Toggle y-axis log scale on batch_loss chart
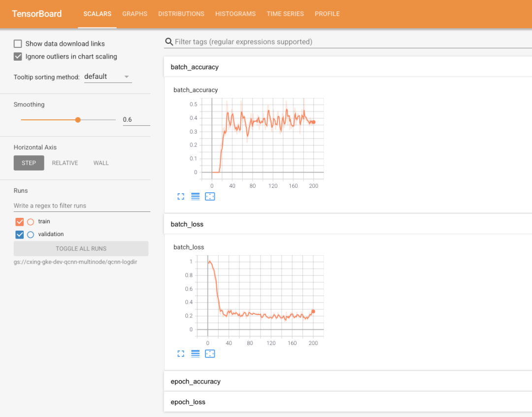The height and width of the screenshot is (417, 532). point(195,353)
